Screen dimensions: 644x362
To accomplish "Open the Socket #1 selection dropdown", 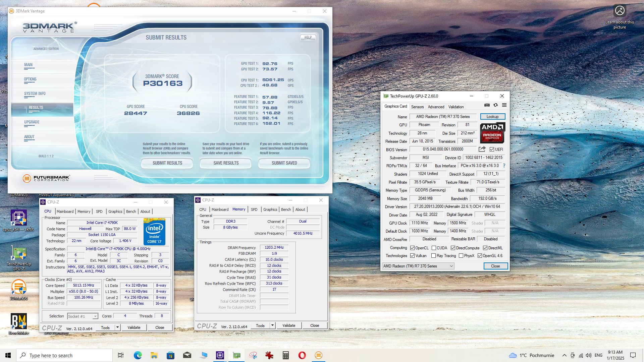I will [83, 316].
